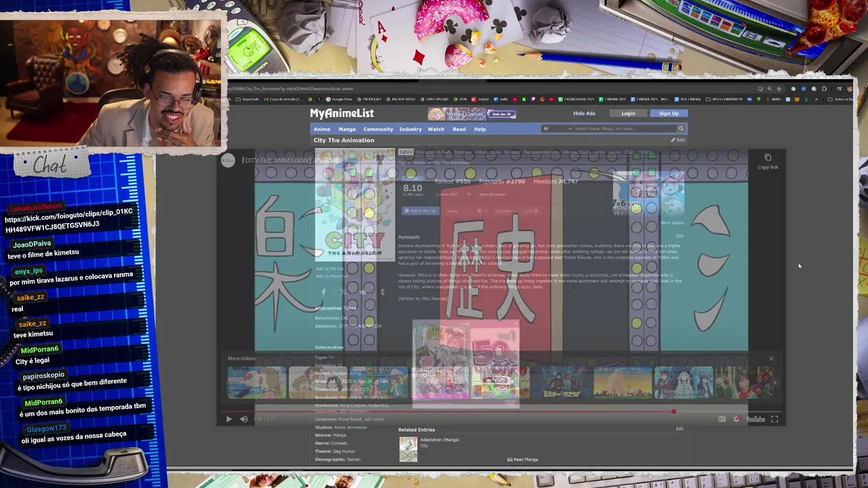
Task: Open the Read Manga link
Action: [523, 460]
